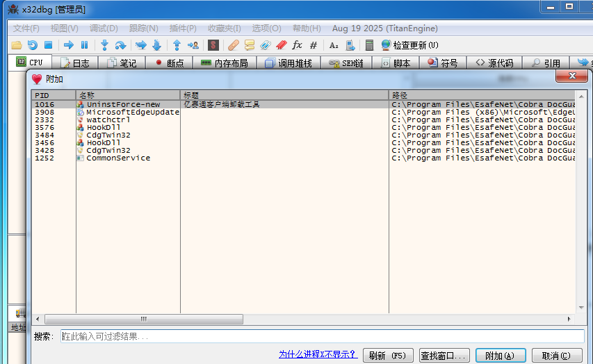Open the 视图(V) menu
593x364 pixels.
[x=64, y=28]
